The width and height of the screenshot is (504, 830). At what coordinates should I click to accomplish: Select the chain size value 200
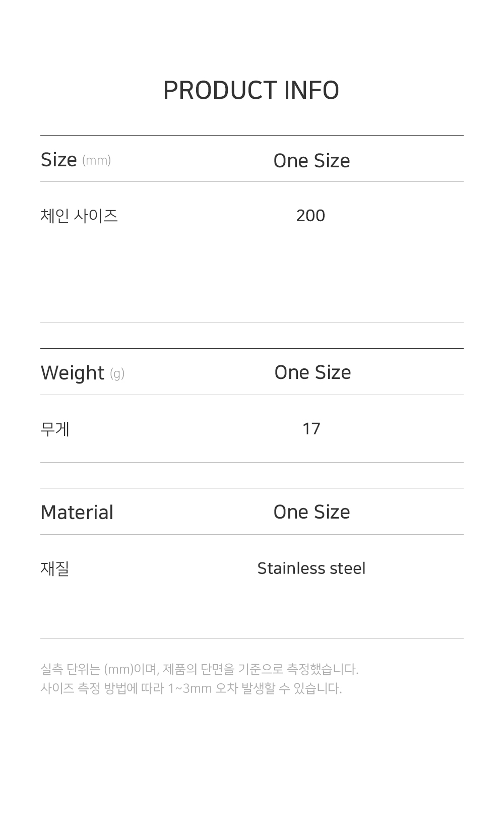click(x=310, y=216)
